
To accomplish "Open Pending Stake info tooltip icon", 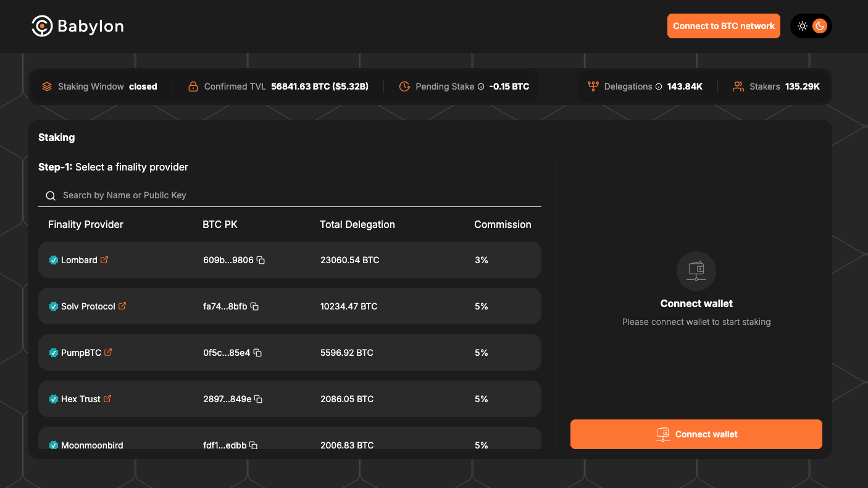I will (481, 86).
